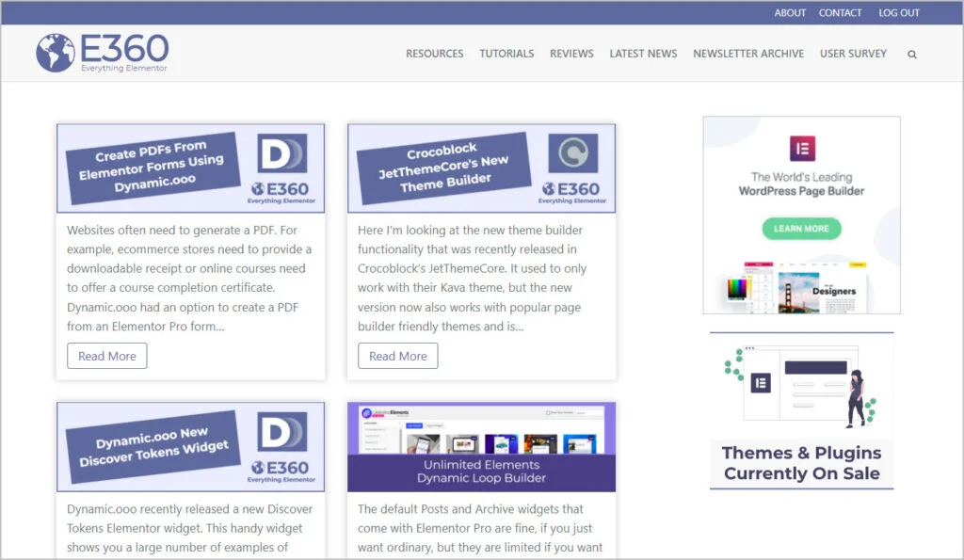Screen dimensions: 964x560
Task: Click the Dynamic.ooo D icon in first card
Action: pyautogui.click(x=281, y=153)
